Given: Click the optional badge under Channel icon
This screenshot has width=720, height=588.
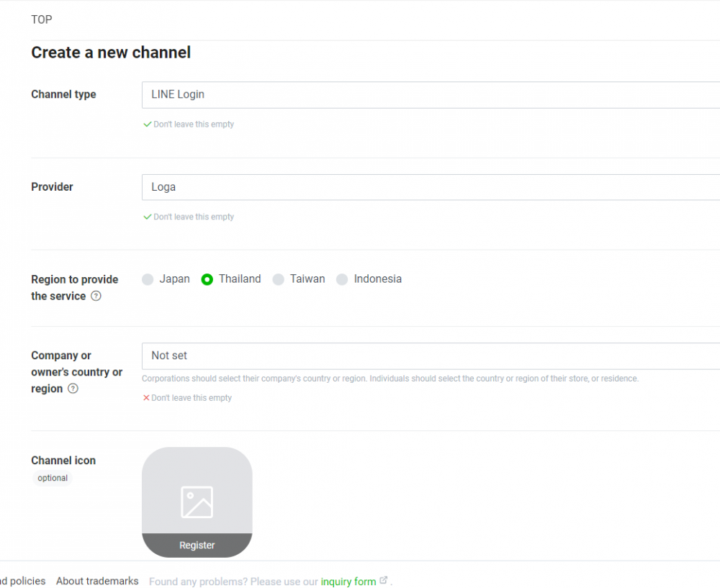Looking at the screenshot, I should (52, 478).
